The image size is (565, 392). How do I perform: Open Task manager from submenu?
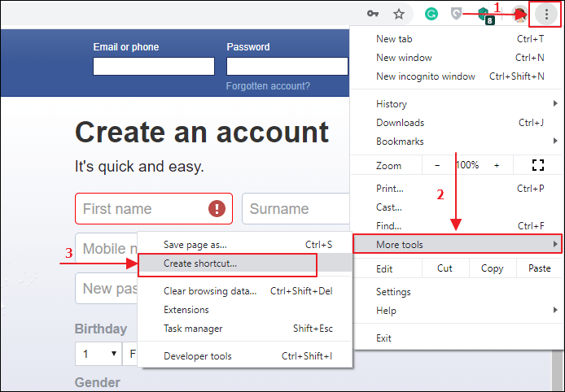coord(245,329)
